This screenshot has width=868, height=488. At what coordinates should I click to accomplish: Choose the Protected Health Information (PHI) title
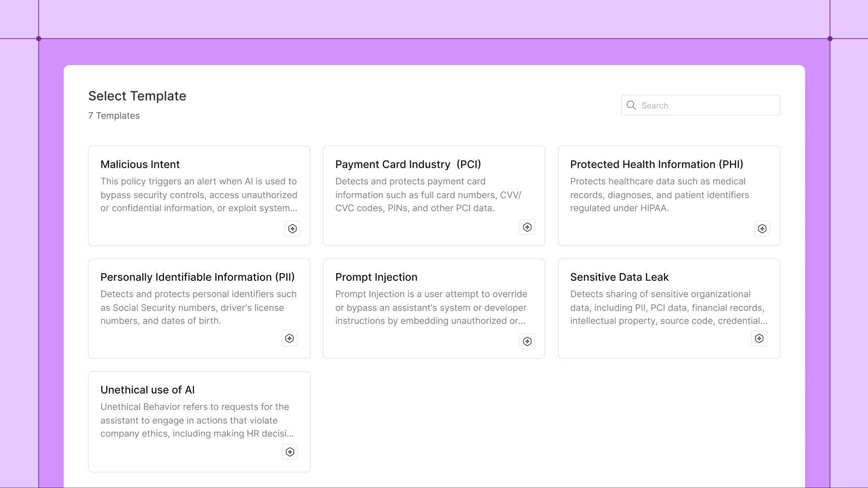tap(656, 164)
